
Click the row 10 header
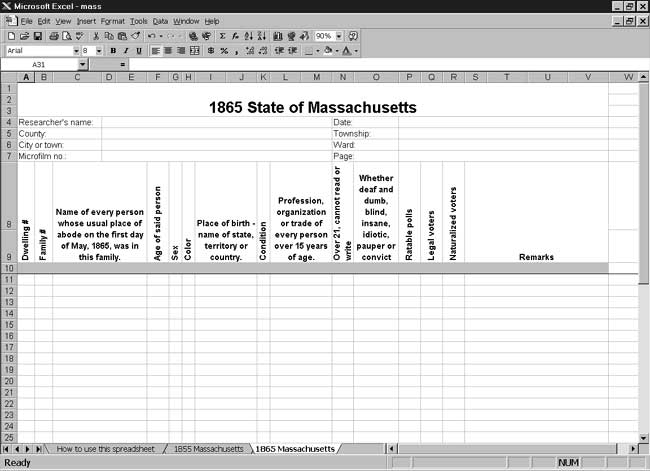tap(9, 268)
